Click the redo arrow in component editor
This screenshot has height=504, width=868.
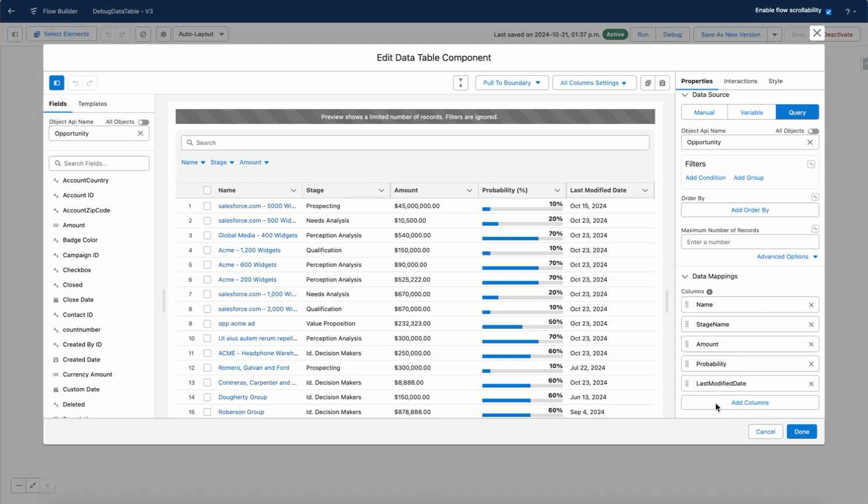[90, 83]
